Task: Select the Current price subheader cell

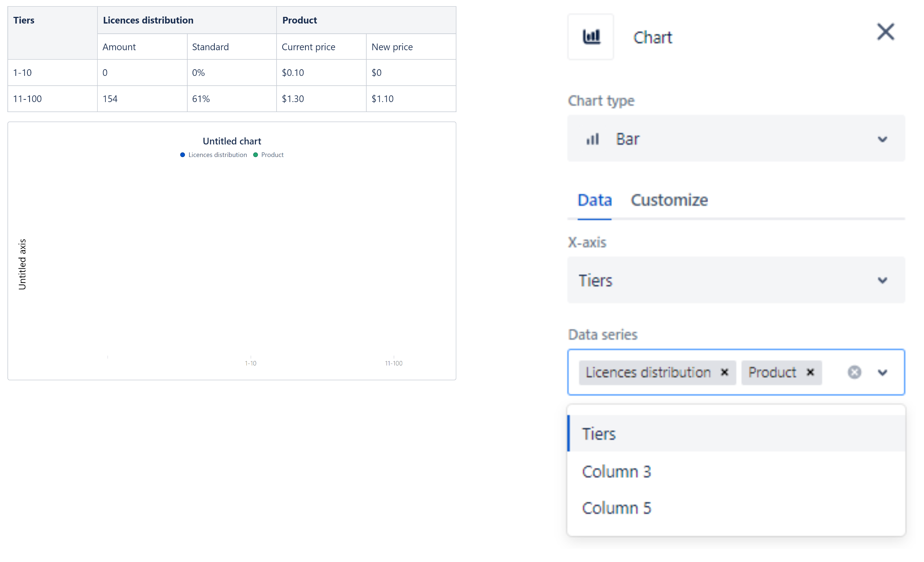Action: [321, 47]
